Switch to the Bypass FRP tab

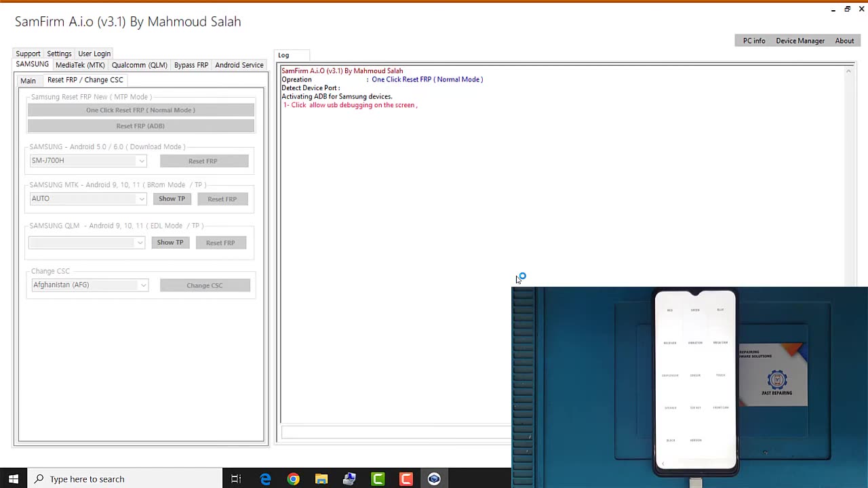[191, 65]
